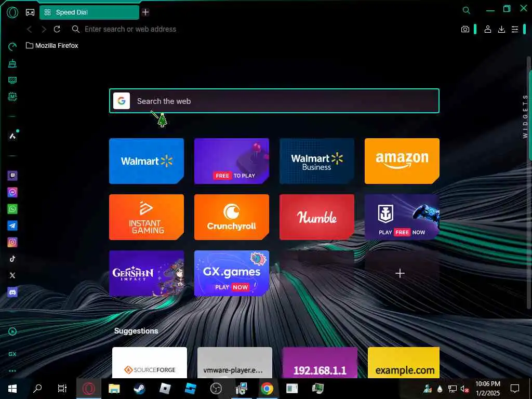Open the M memory limiter sidebar icon
This screenshot has width=532, height=399.
click(x=12, y=97)
